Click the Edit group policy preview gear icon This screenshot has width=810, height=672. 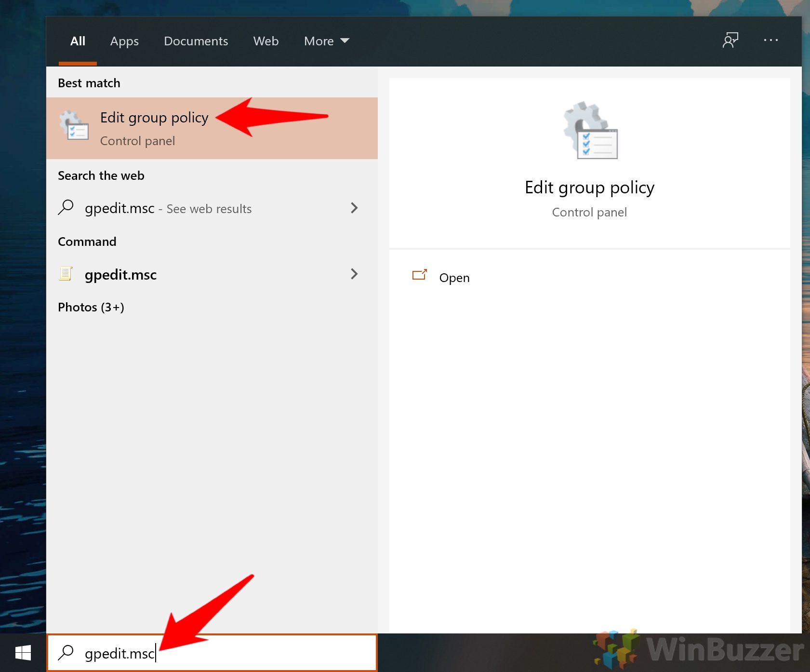pyautogui.click(x=590, y=130)
